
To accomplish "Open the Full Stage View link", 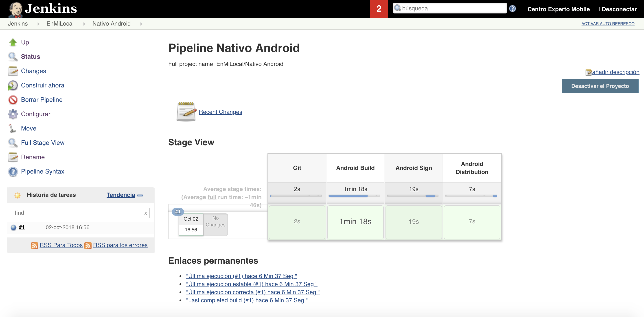I will tap(43, 143).
